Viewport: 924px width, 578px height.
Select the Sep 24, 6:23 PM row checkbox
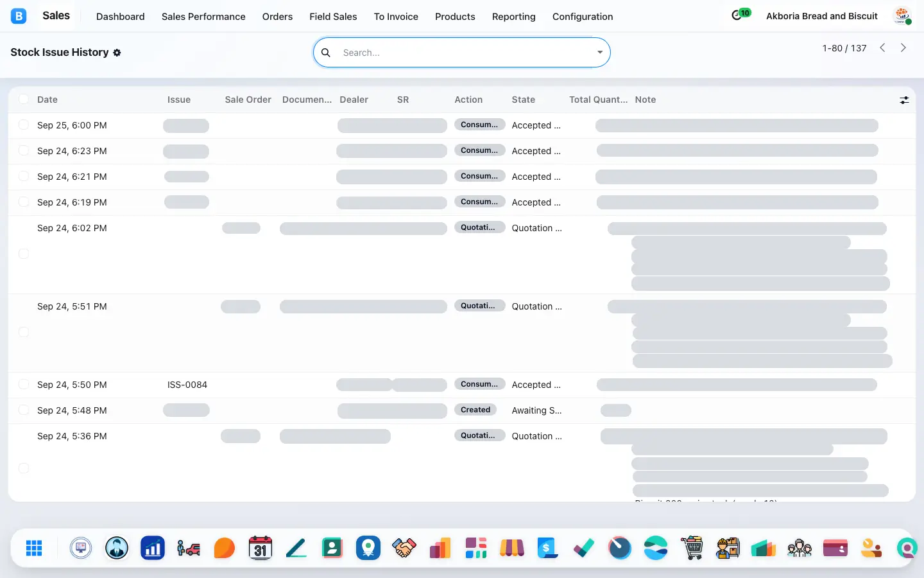click(24, 150)
